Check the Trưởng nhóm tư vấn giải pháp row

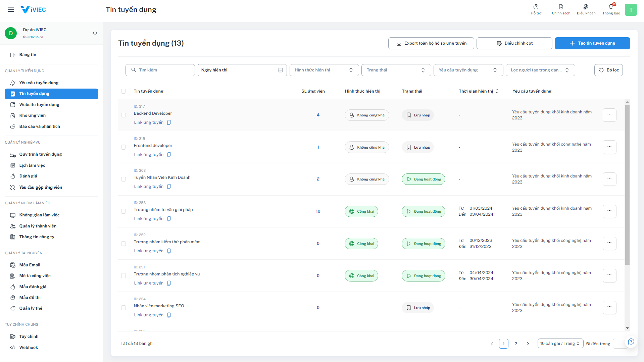pyautogui.click(x=123, y=211)
